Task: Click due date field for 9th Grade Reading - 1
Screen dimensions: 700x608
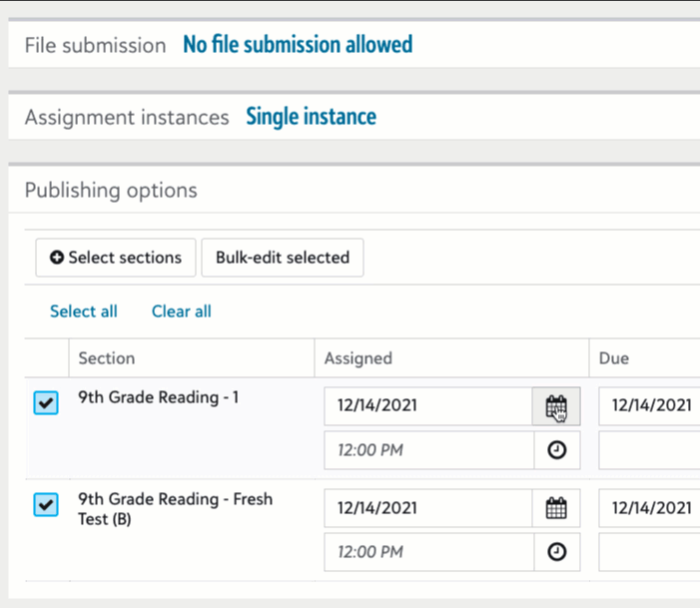Action: 649,406
